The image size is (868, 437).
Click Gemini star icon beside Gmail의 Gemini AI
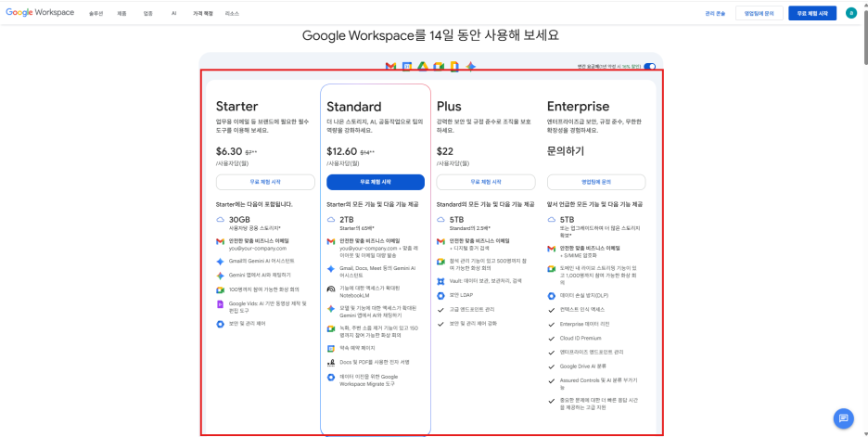[220, 261]
